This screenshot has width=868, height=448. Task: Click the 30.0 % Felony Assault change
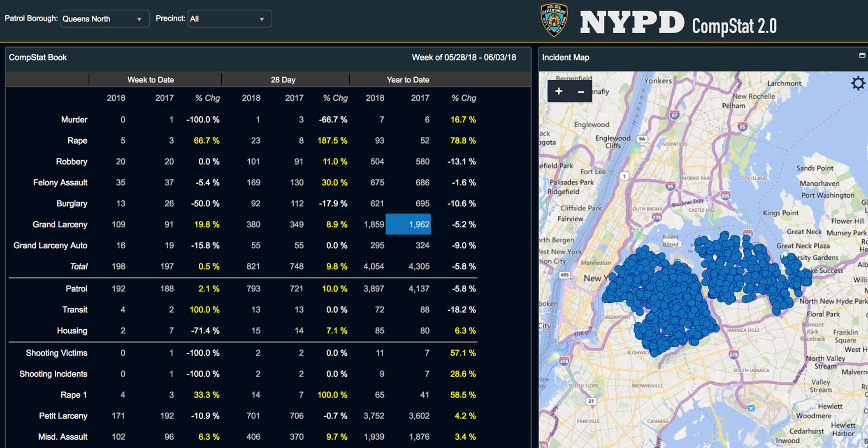pos(334,182)
